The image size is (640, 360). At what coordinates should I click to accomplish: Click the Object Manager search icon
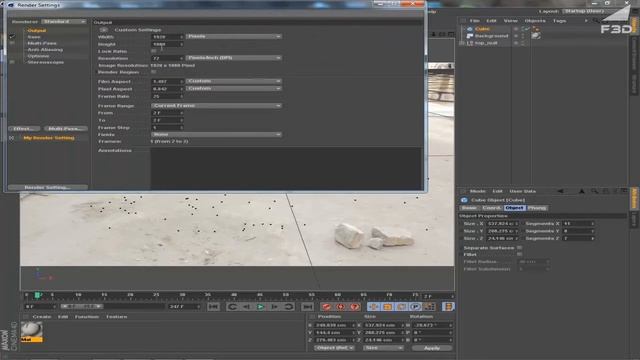pyautogui.click(x=596, y=20)
